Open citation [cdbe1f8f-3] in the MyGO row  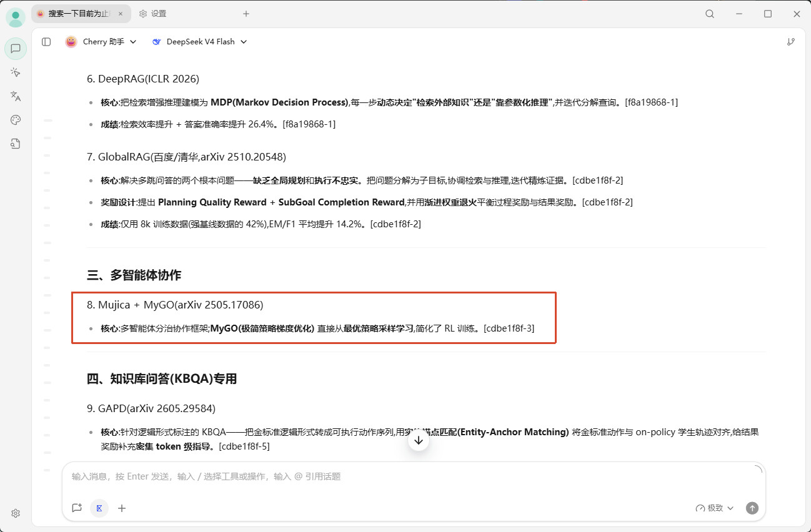point(509,328)
